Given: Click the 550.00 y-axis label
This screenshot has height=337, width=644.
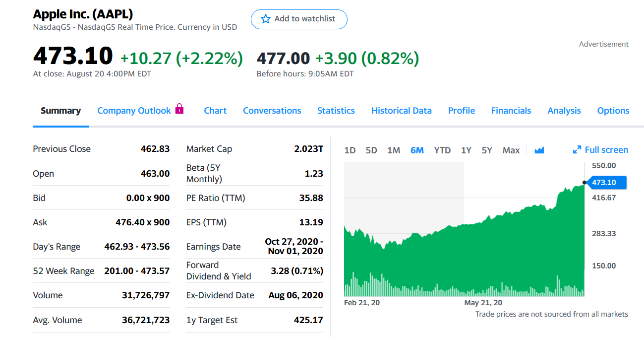Looking at the screenshot, I should (x=604, y=165).
